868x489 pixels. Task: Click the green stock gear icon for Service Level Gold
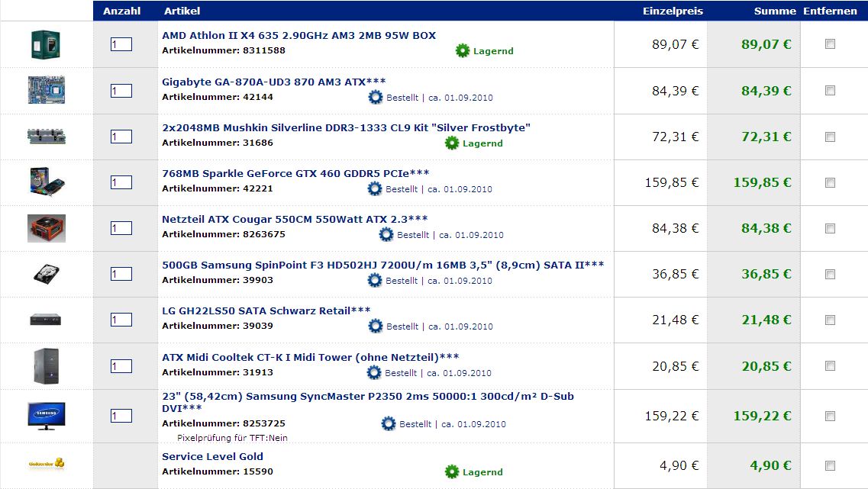(452, 472)
